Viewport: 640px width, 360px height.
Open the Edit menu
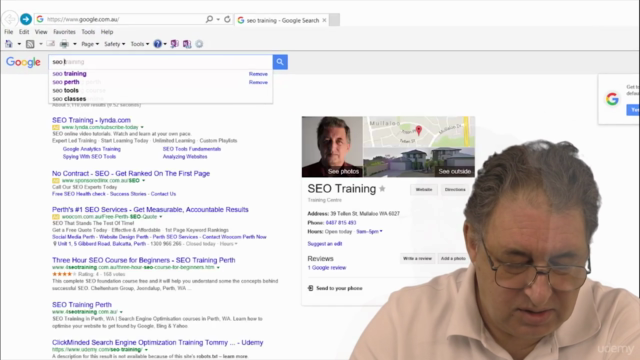click(x=24, y=32)
